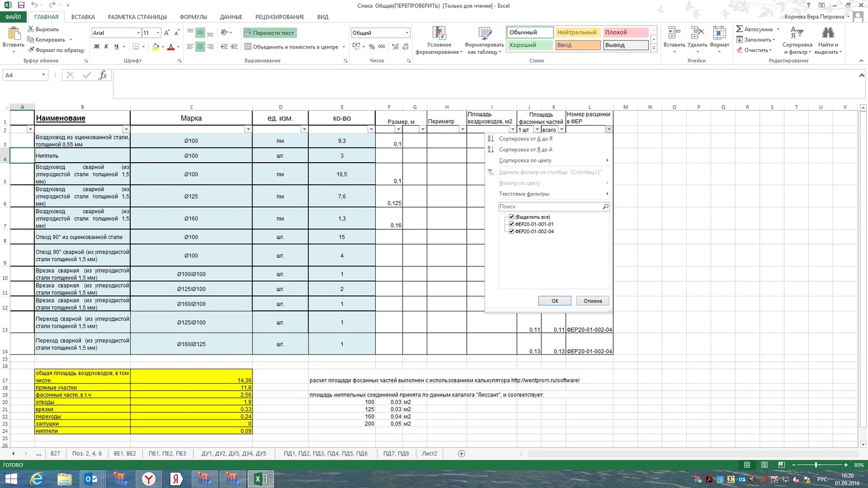The width and height of the screenshot is (868, 488).
Task: Add a new sheet with the plus button
Action: (462, 454)
